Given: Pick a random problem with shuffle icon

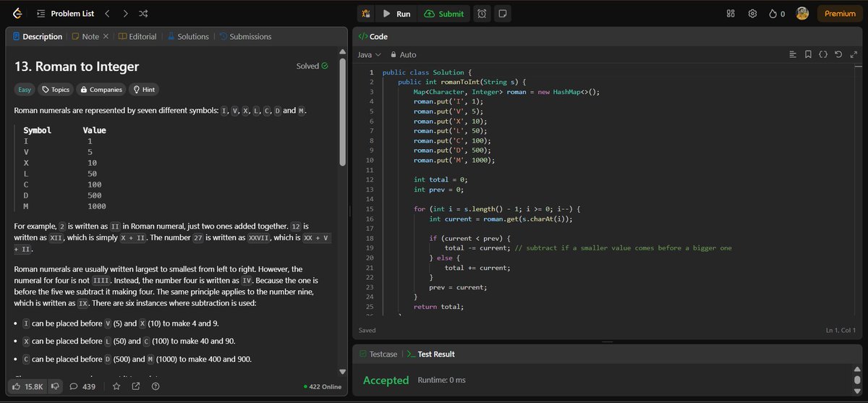Looking at the screenshot, I should (x=144, y=14).
